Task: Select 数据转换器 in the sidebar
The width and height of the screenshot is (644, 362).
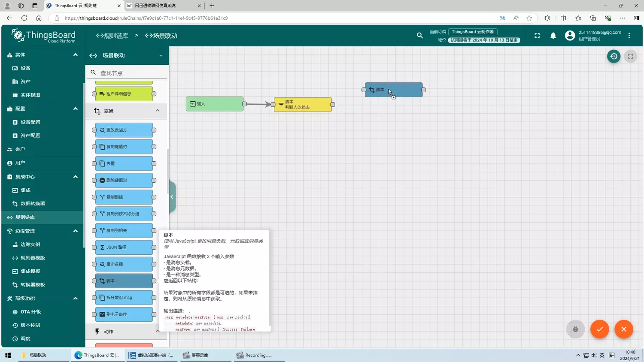Action: (x=33, y=204)
